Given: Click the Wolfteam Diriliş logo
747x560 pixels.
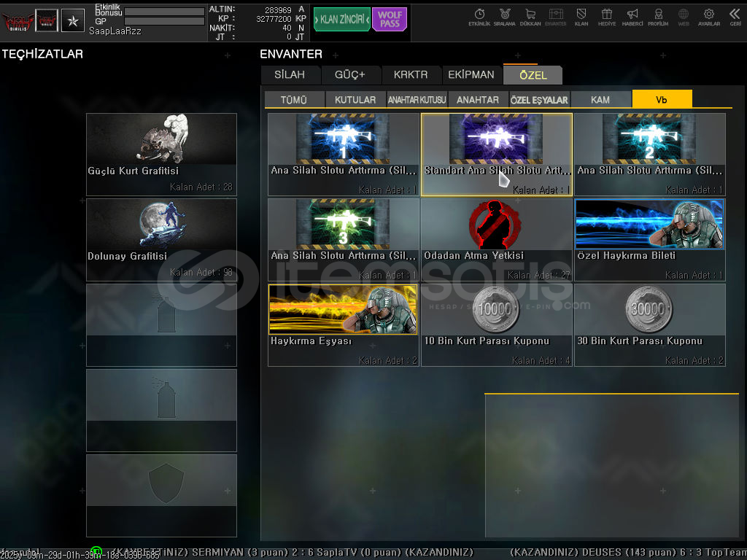Looking at the screenshot, I should click(18, 21).
